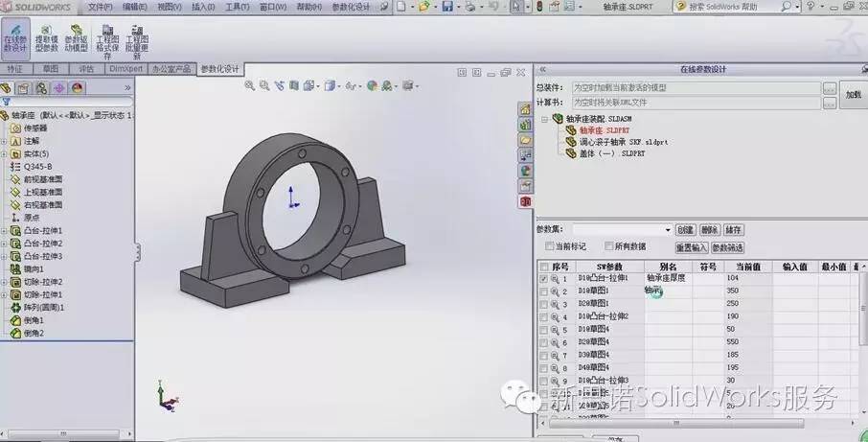Viewport: 868px width, 442px height.
Task: Open the DimXpertManager tab icon
Action: coord(59,88)
